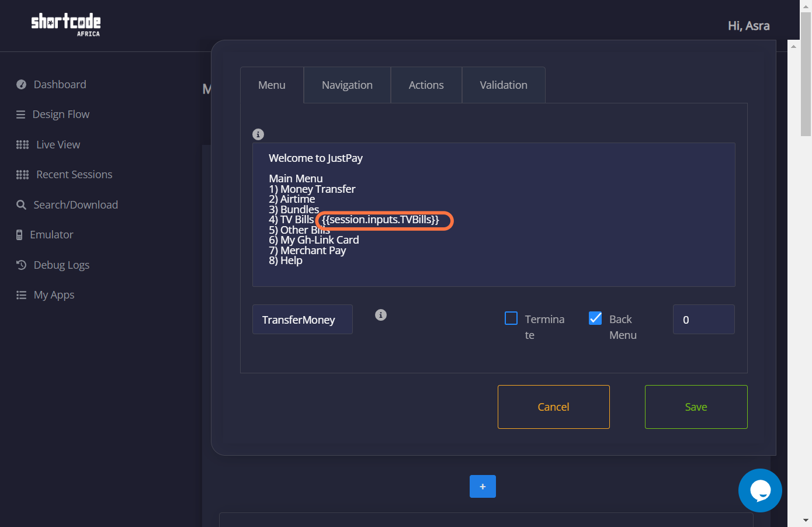Launch the Emulator from sidebar
This screenshot has width=812, height=527.
51,235
